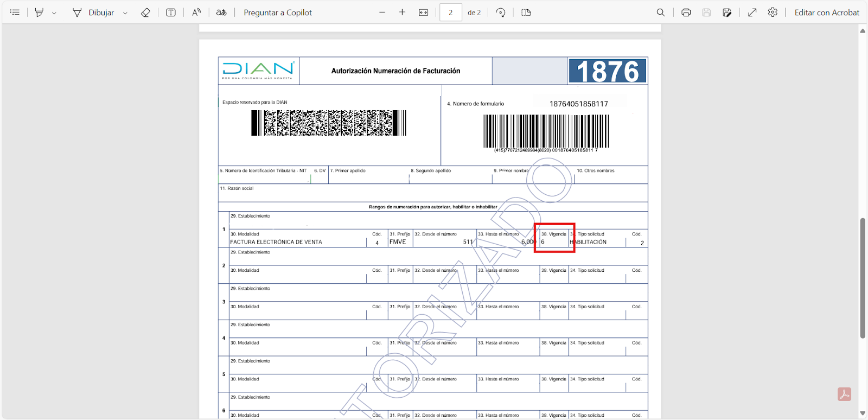The height and width of the screenshot is (420, 868).
Task: Zoom out with the minus button
Action: [382, 12]
